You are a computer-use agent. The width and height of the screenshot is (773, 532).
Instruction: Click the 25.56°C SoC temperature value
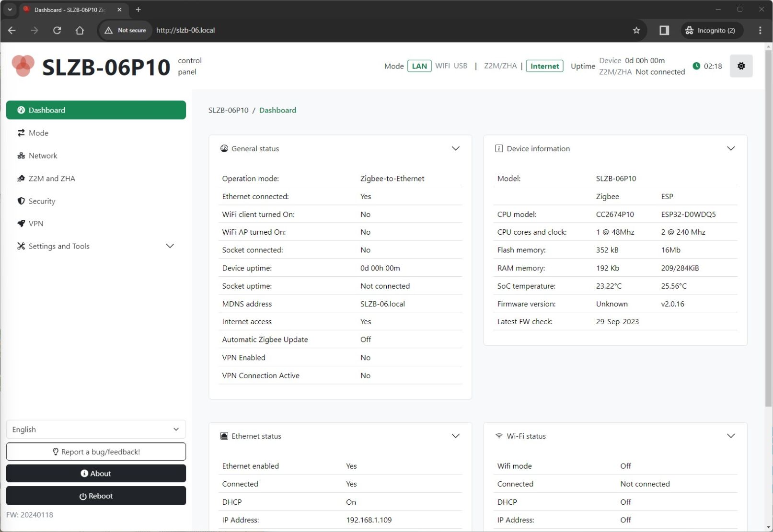click(673, 286)
